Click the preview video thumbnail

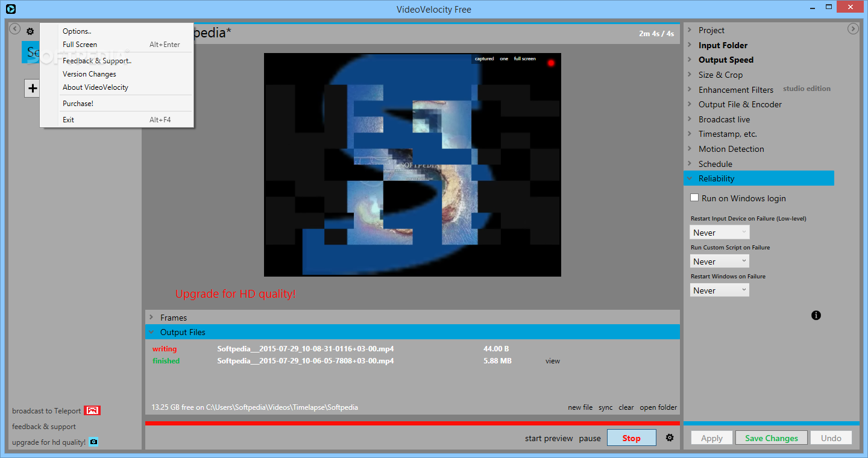[412, 165]
